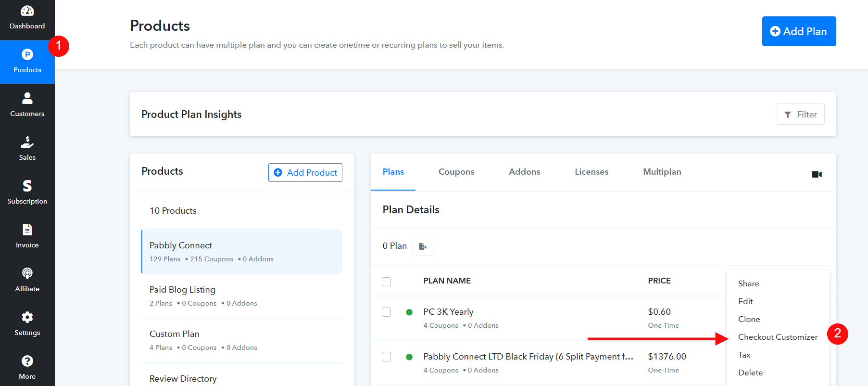Viewport: 868px width, 386px height.
Task: Click the export plans icon beside 0 Plan
Action: tap(423, 246)
